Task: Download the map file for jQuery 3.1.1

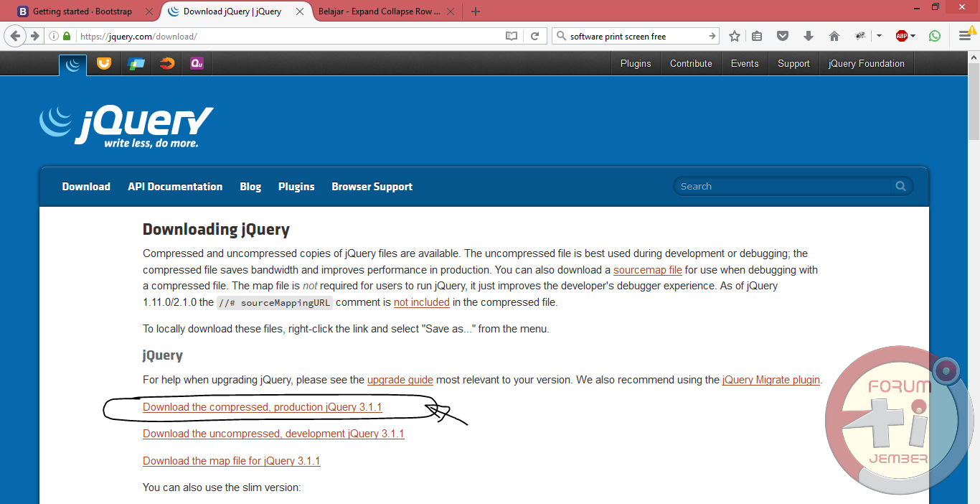Action: click(232, 461)
